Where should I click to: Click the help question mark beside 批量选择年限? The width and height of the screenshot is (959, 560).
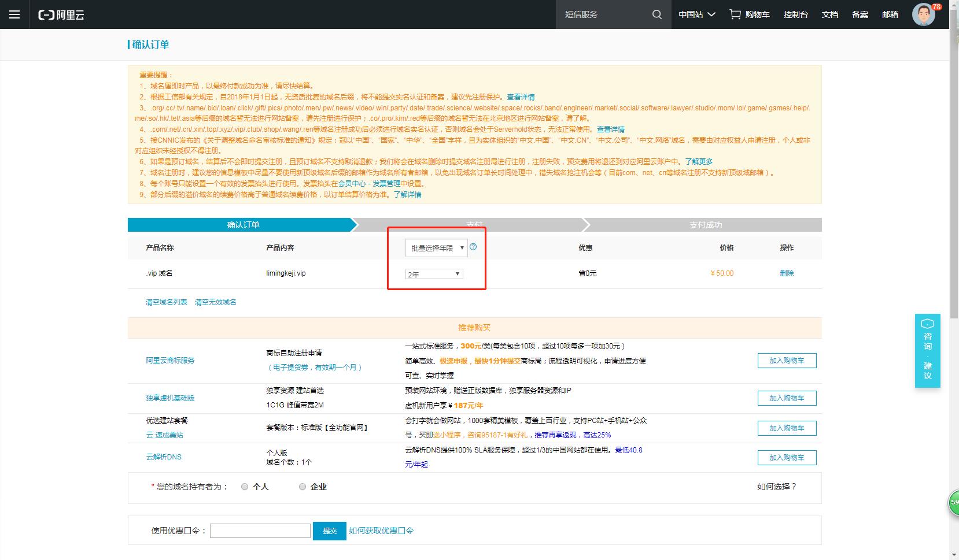[473, 247]
